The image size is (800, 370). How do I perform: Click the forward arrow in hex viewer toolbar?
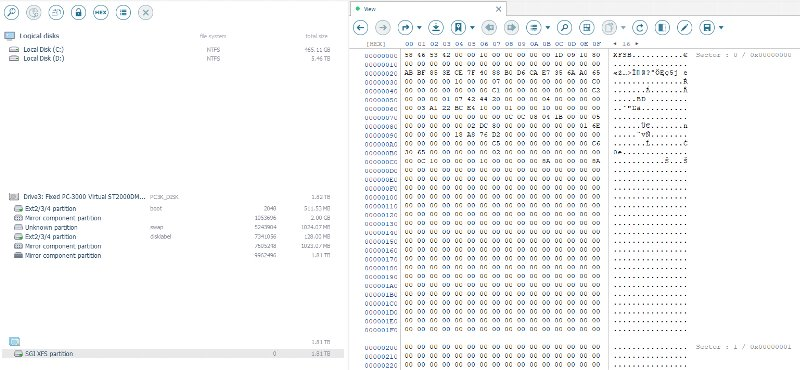[x=383, y=27]
